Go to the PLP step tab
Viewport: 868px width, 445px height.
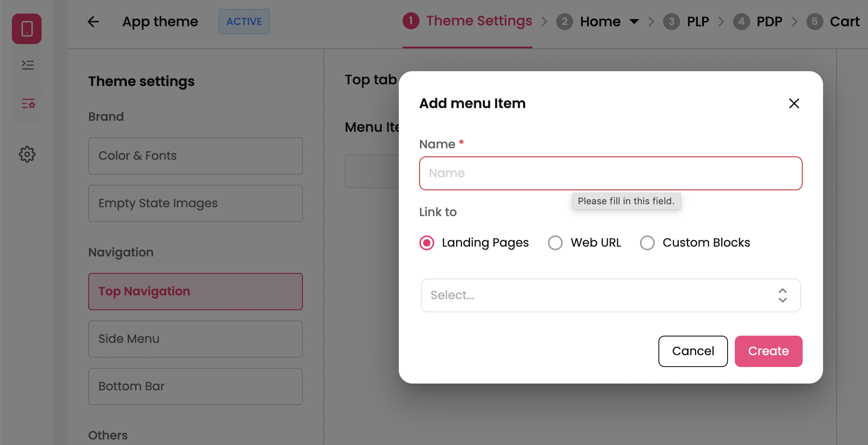pos(697,22)
